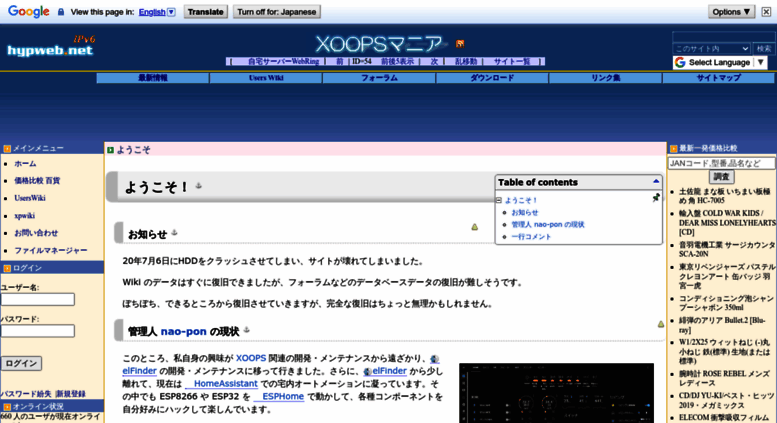Open the RSS feed icon beside XOOPSマニア
Image resolution: width=777 pixels, height=423 pixels.
(x=460, y=44)
